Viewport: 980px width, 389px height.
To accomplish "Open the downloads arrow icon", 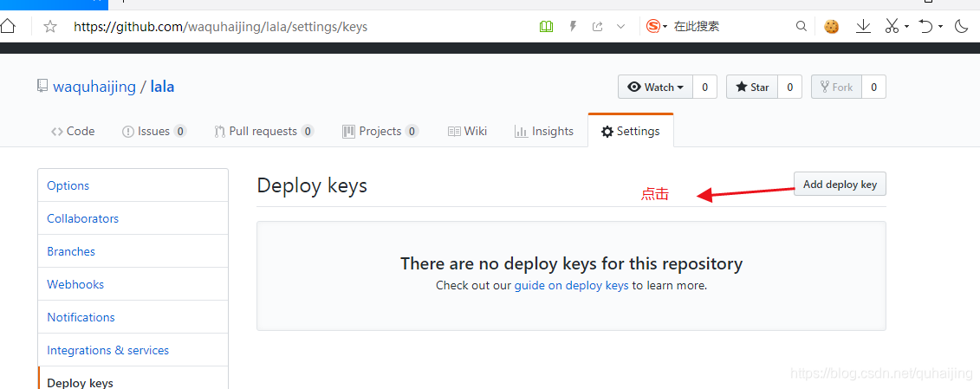I will (x=863, y=26).
